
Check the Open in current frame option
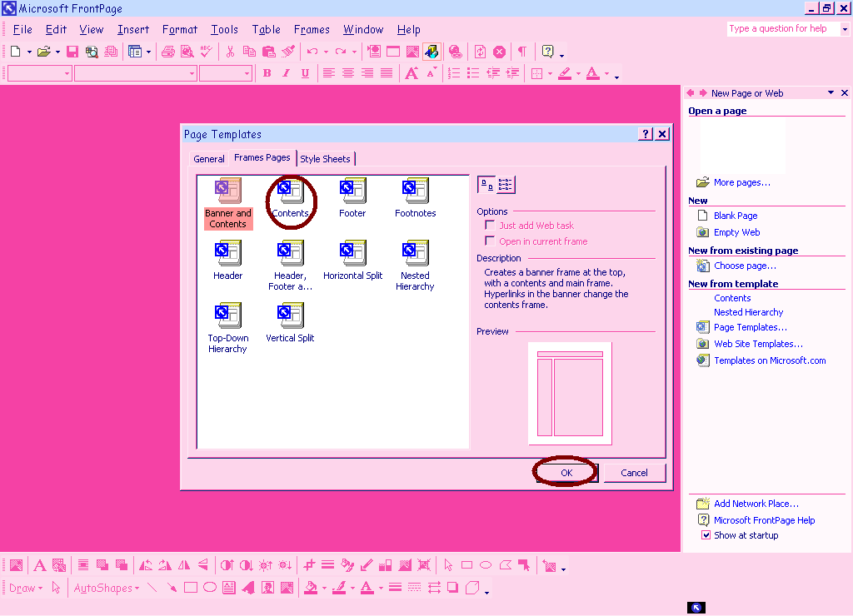pos(490,241)
